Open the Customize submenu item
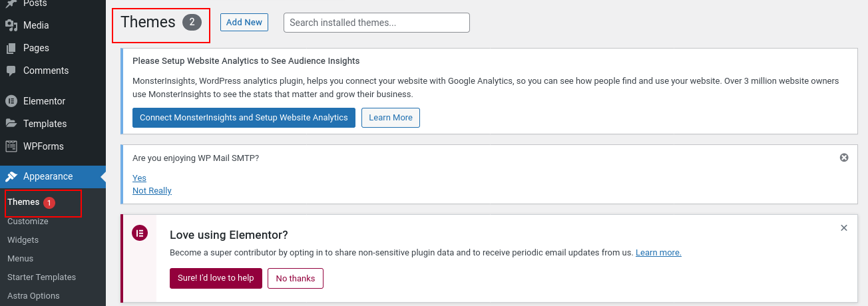The image size is (868, 306). (x=28, y=222)
